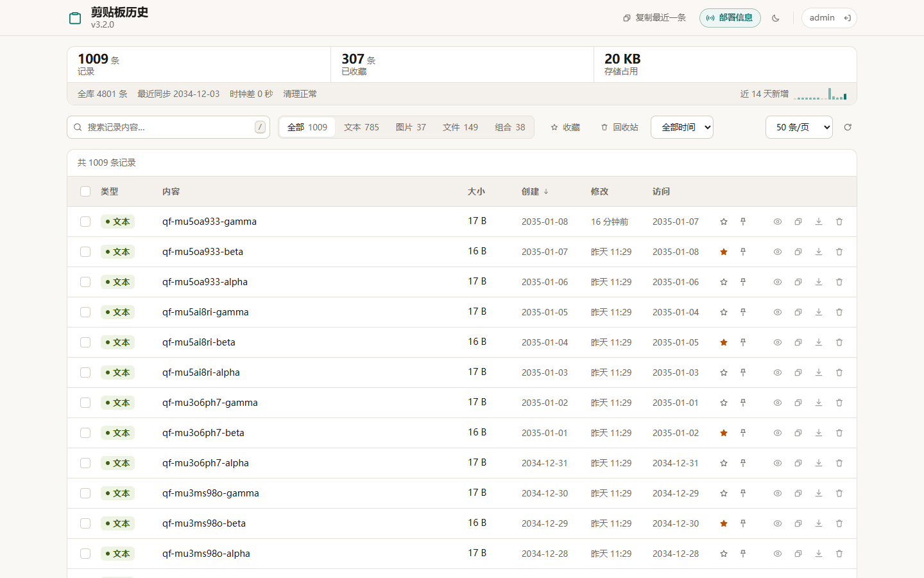Click the 大小 column header
The image size is (924, 578).
tap(476, 191)
